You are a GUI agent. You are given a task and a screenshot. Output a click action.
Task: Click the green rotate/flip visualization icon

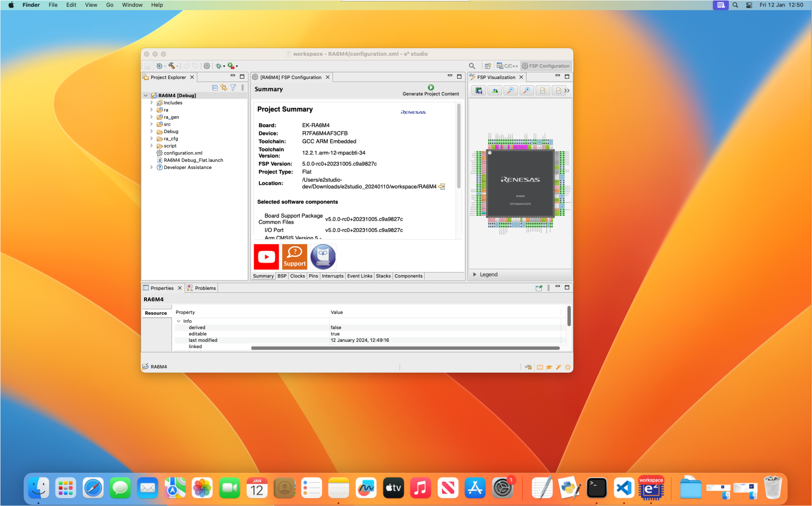tap(495, 90)
